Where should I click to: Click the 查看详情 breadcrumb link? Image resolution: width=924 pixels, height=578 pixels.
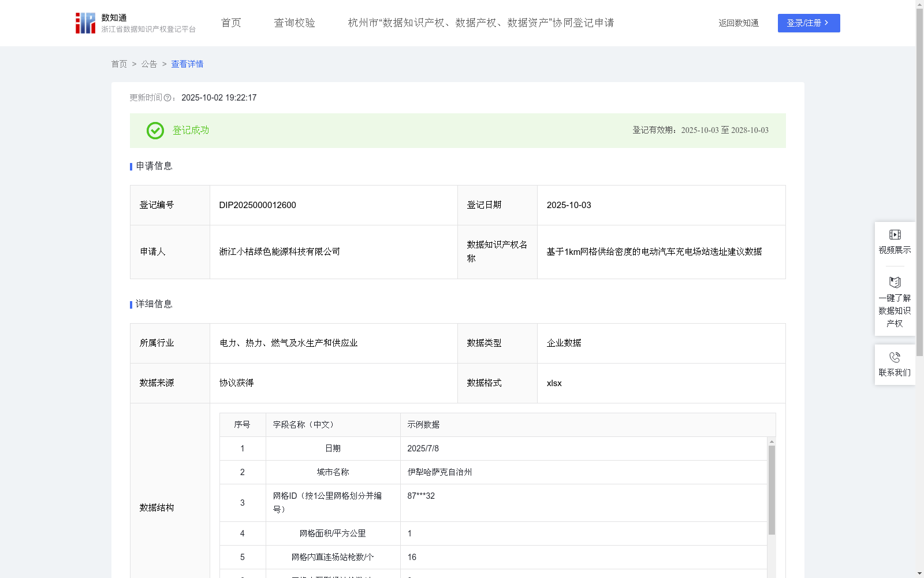click(187, 64)
